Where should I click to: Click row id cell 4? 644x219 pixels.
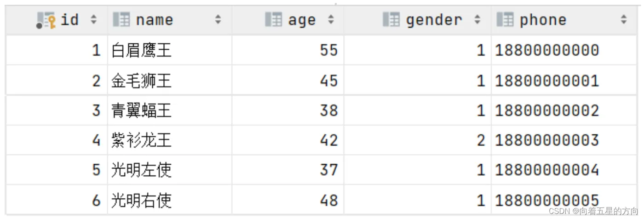(96, 140)
